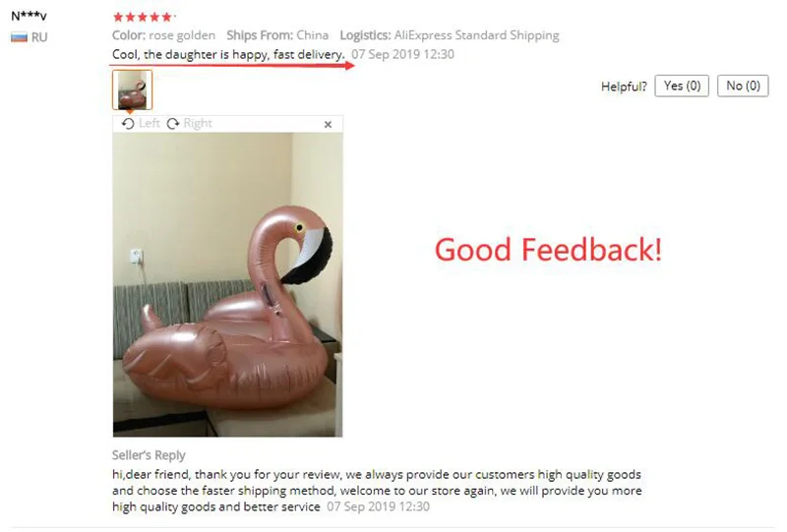Viewport: 787px width, 532px height.
Task: Click the 'Good Feedback!' red text
Action: [x=548, y=250]
